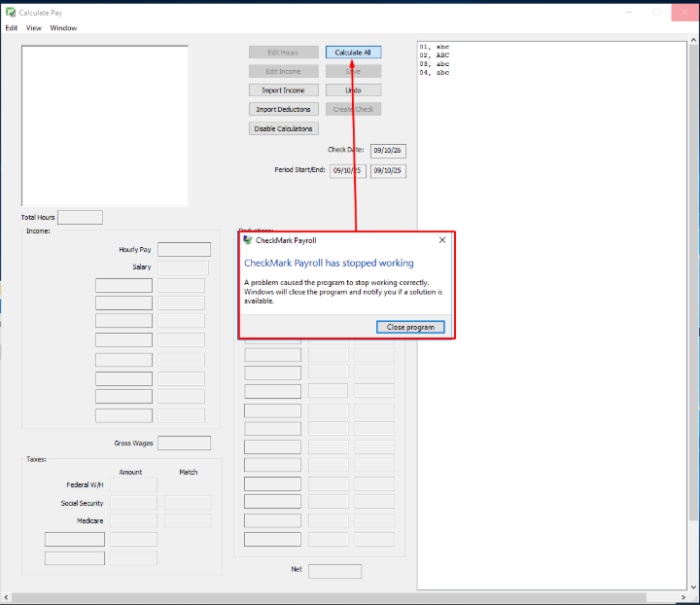Click the Undo button
This screenshot has width=700, height=605.
[353, 90]
